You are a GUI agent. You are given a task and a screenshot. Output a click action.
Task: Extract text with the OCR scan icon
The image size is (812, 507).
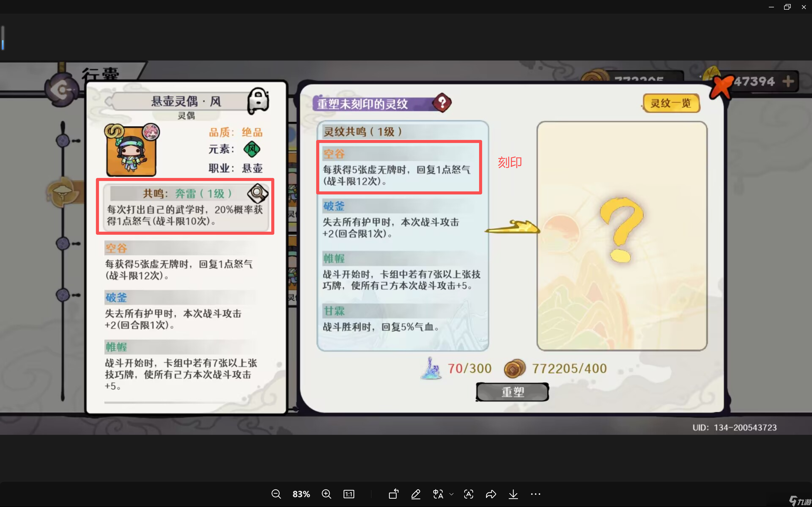pos(469,494)
